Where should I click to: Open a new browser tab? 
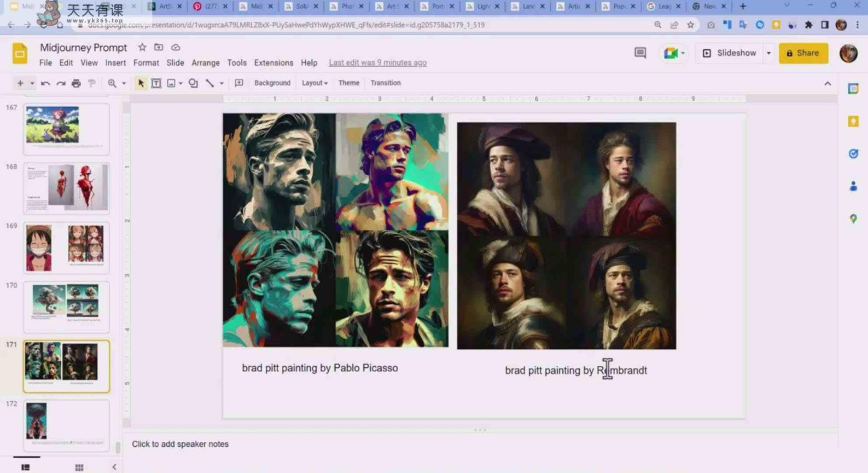click(743, 6)
